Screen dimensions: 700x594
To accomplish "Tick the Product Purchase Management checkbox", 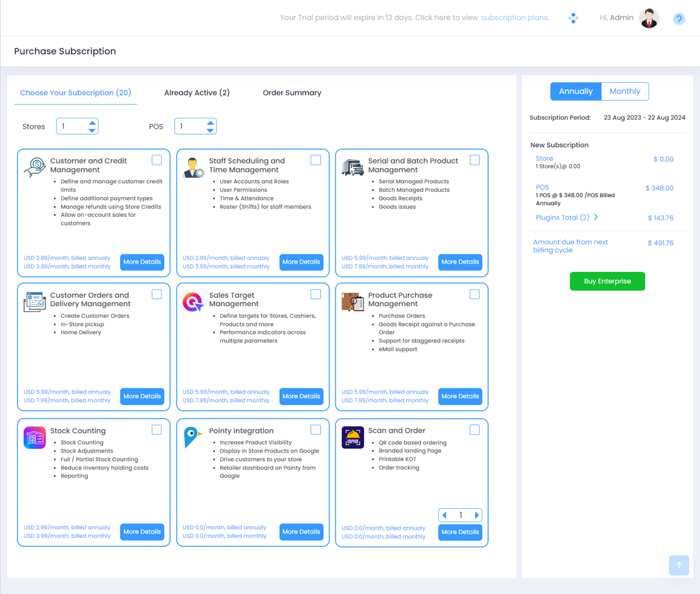I will coord(475,294).
